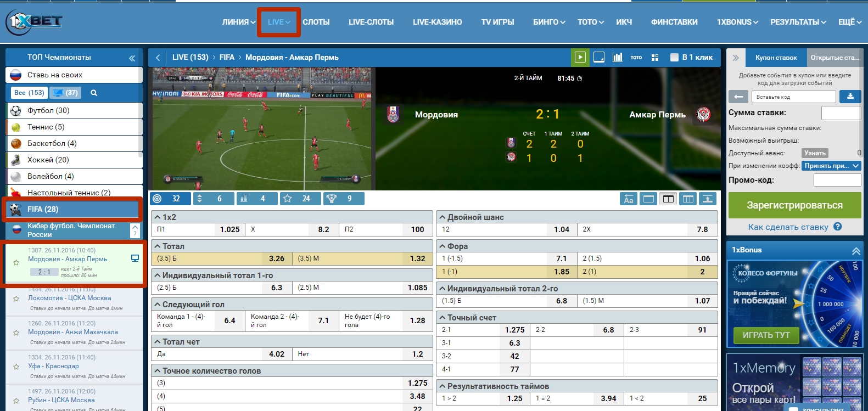Collapse the bet coupon panel with double arrow

tap(736, 58)
